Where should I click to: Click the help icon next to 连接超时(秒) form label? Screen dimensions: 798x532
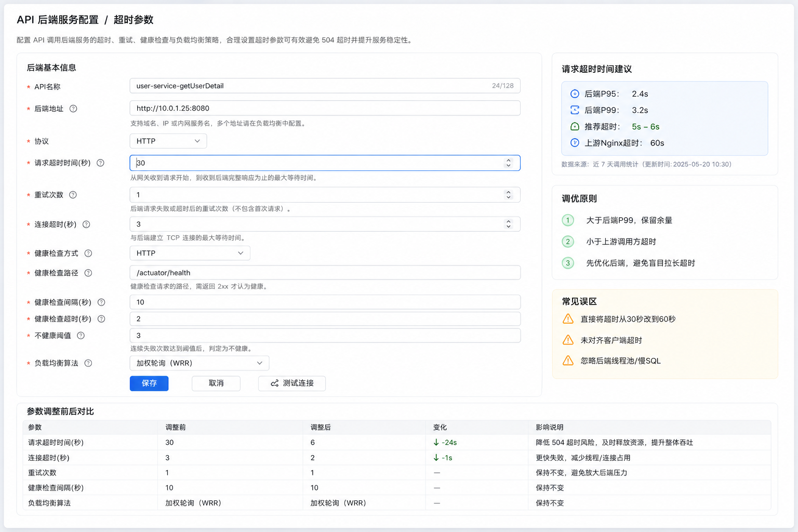[x=86, y=224]
